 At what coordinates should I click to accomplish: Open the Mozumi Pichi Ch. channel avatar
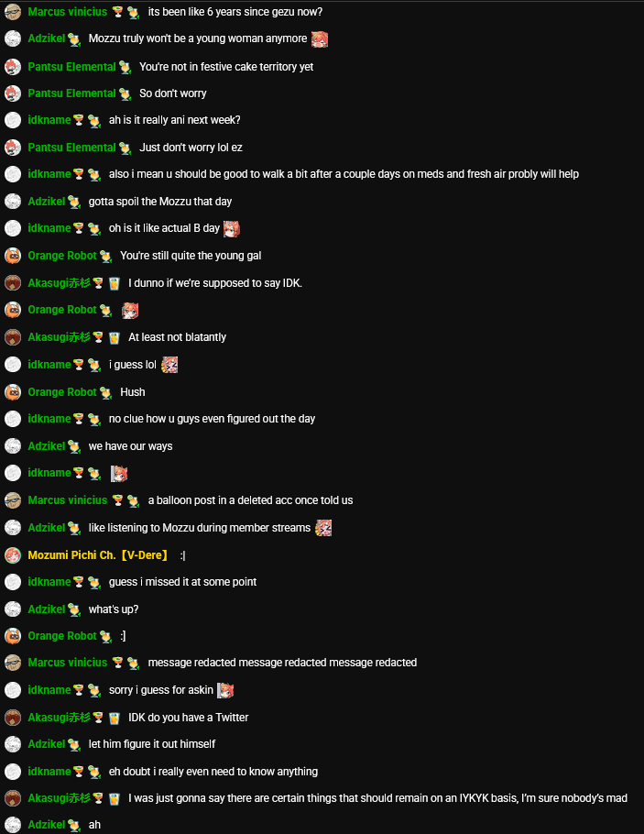click(13, 554)
